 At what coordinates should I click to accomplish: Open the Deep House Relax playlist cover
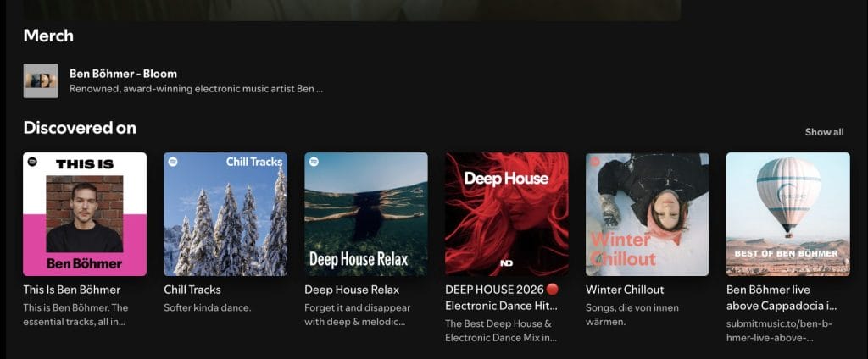[x=366, y=214]
